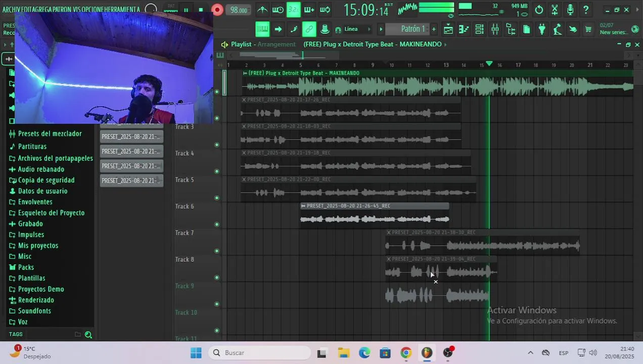Open the PATRON menu
Viewport: 643px width, 364px height.
coord(61,10)
